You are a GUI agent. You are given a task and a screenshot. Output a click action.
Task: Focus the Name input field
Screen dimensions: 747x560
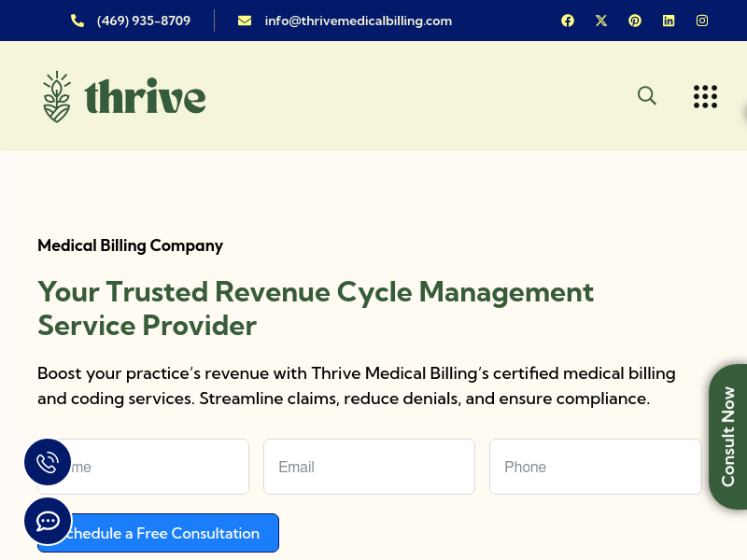click(x=143, y=467)
